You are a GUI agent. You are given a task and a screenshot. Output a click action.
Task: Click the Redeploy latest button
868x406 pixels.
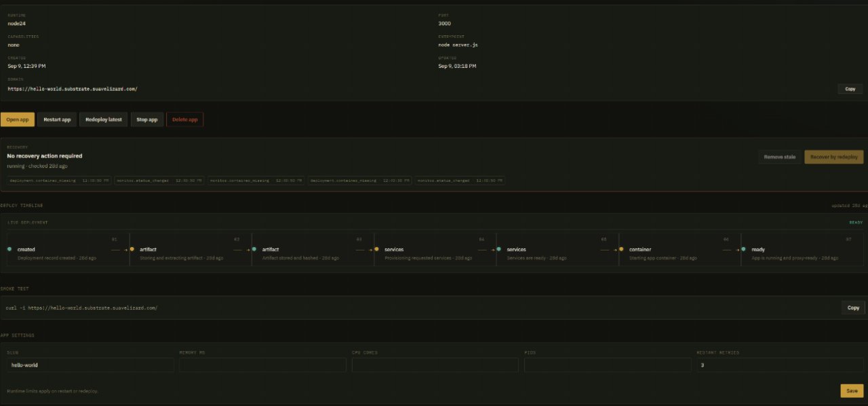click(104, 119)
